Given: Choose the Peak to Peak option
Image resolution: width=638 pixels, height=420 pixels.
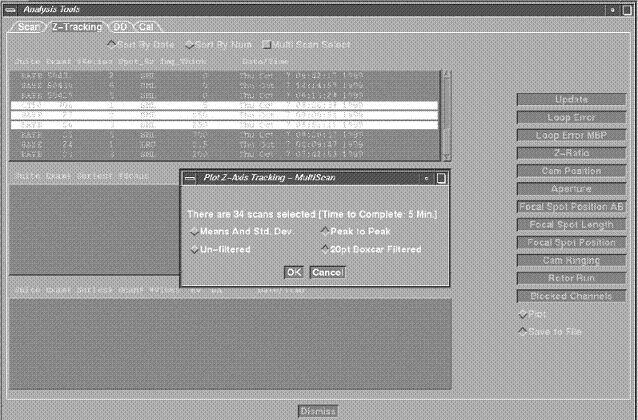Looking at the screenshot, I should tap(324, 231).
